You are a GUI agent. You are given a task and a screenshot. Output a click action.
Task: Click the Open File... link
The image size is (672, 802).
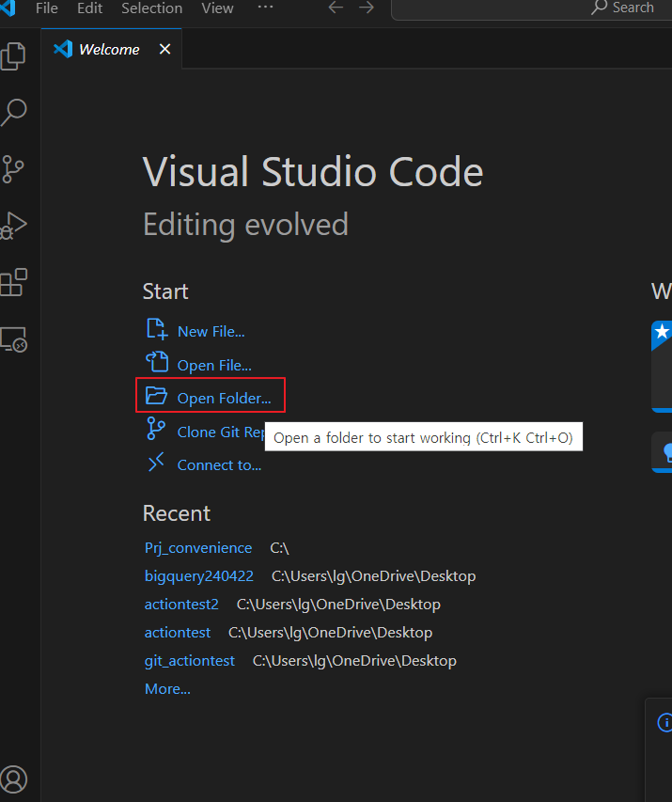214,366
